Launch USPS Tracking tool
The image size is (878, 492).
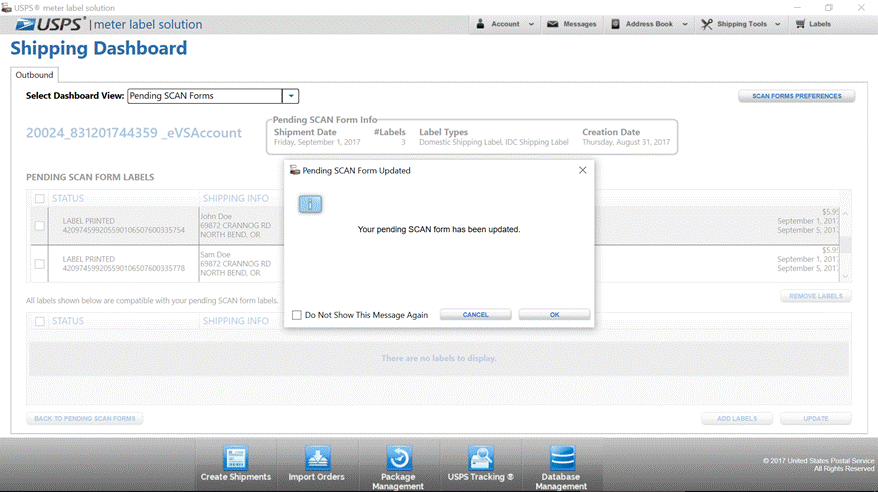click(x=480, y=464)
